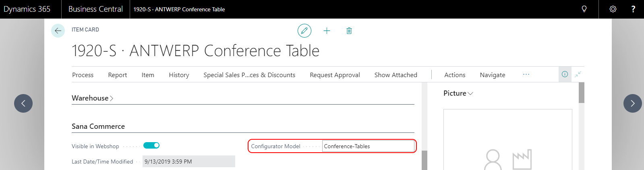Click the Configurator Model input field
The image size is (644, 170).
coord(368,146)
